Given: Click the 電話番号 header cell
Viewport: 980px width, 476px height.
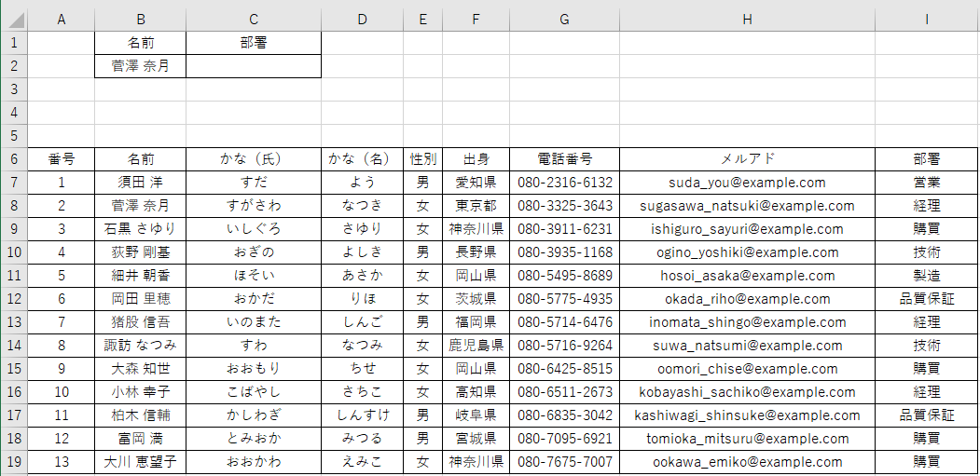Looking at the screenshot, I should coord(565,158).
